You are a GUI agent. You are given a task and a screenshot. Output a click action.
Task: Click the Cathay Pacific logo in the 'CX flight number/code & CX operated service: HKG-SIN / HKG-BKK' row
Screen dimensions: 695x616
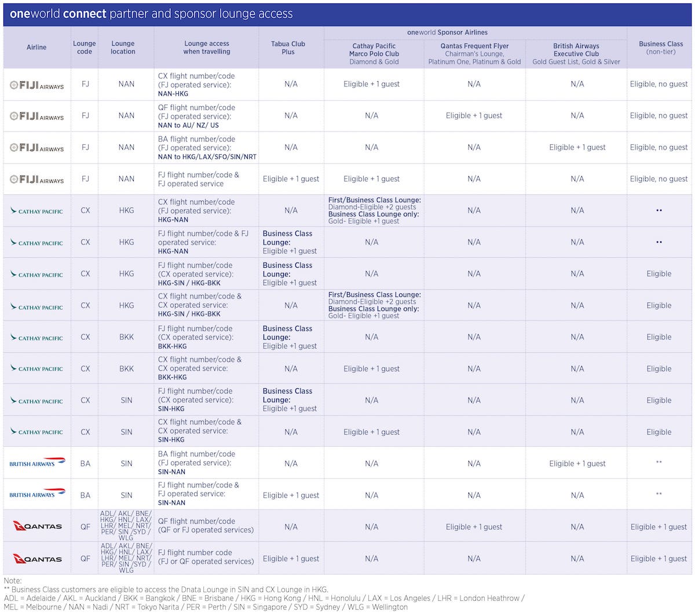(x=36, y=306)
